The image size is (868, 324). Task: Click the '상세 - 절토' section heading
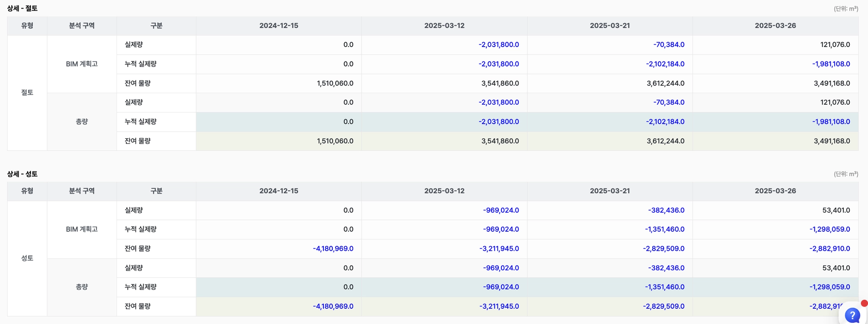(x=22, y=8)
